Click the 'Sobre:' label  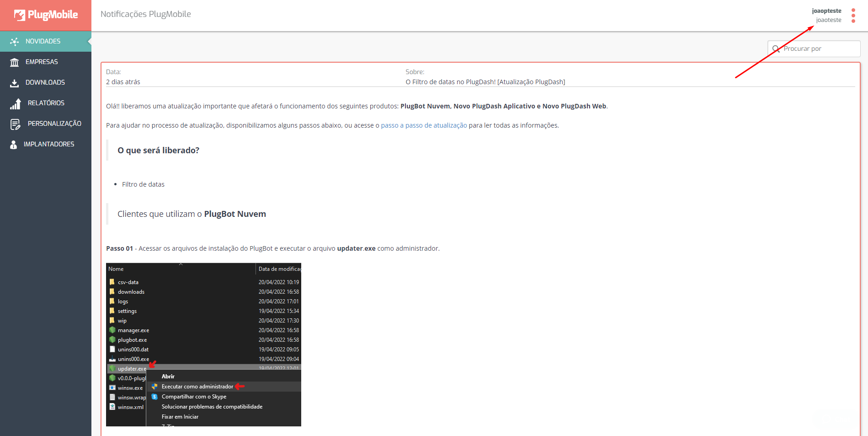click(415, 72)
